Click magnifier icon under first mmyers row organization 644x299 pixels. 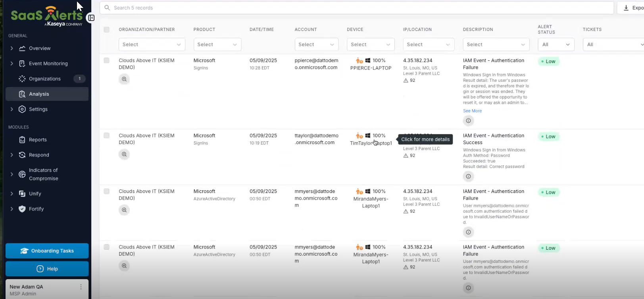click(124, 210)
